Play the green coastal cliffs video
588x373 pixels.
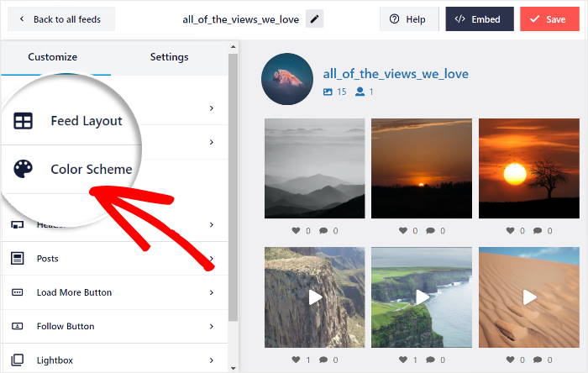pyautogui.click(x=422, y=297)
